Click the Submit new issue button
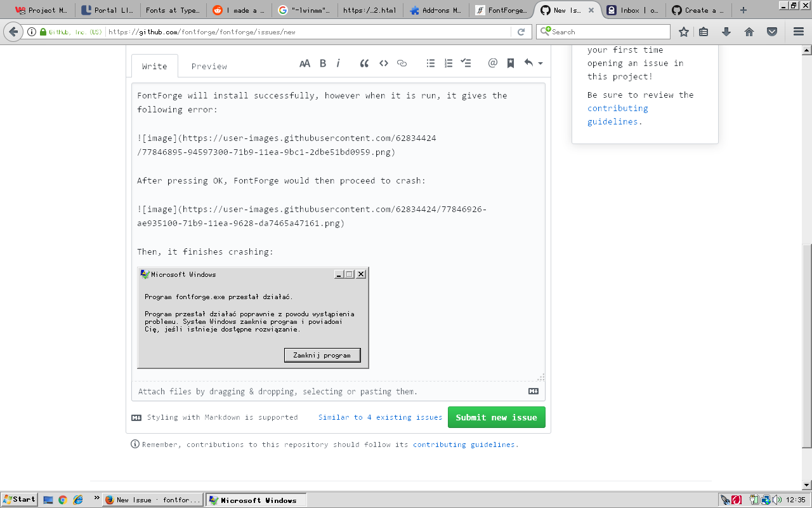Screen dimensions: 812x508 pyautogui.click(x=496, y=417)
